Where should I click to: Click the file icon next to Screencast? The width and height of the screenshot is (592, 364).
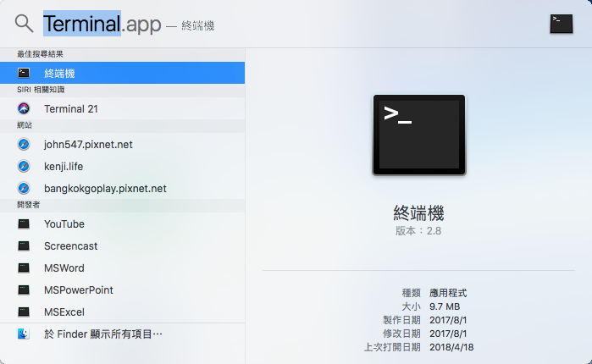(x=24, y=246)
